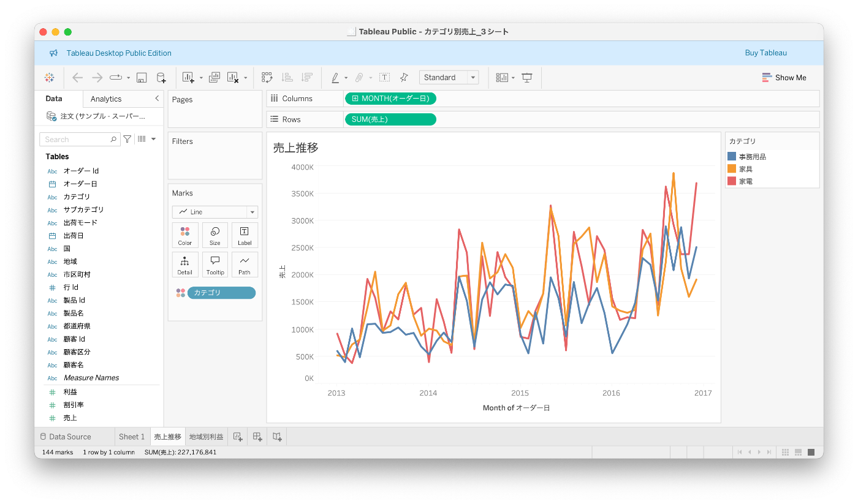Save the workbook with the floppy disk icon
858x504 pixels.
pyautogui.click(x=142, y=78)
